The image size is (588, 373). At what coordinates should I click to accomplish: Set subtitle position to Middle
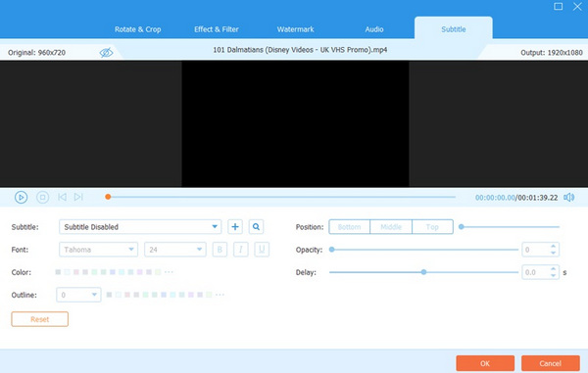point(391,227)
